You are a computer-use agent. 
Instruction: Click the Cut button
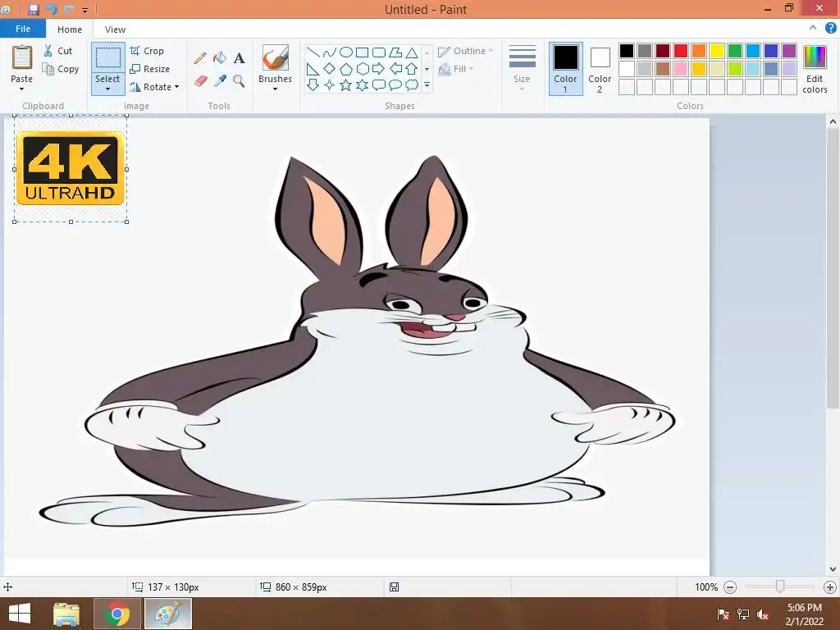click(58, 51)
